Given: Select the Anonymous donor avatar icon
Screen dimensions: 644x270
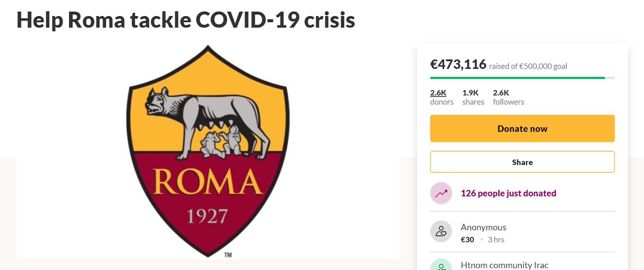Looking at the screenshot, I should click(x=441, y=231).
